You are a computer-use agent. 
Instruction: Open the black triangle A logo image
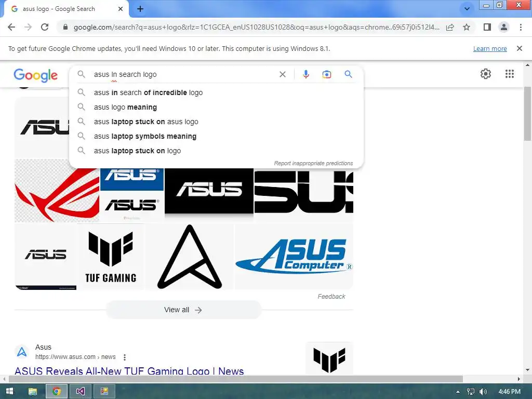190,257
